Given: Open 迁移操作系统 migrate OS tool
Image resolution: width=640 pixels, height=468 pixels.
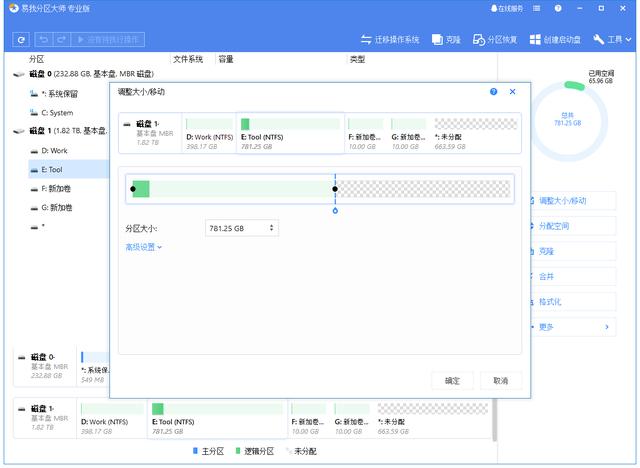Looking at the screenshot, I should point(390,40).
